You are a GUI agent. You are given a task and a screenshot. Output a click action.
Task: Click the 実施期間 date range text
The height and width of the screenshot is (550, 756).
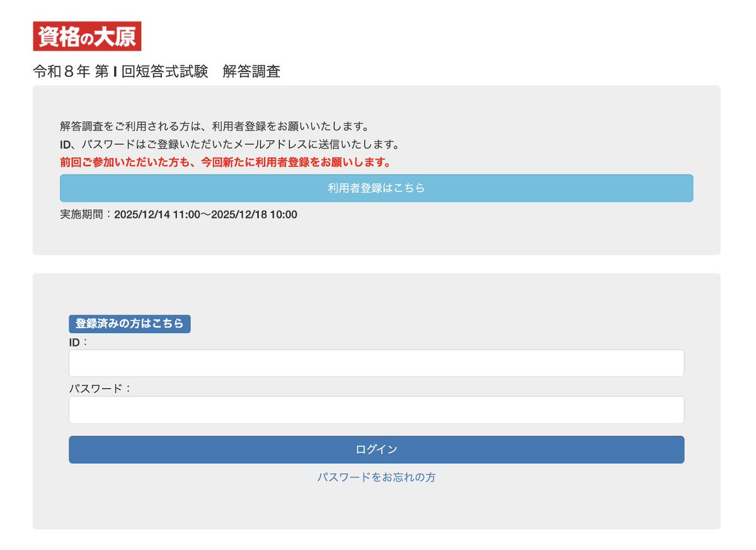click(178, 215)
